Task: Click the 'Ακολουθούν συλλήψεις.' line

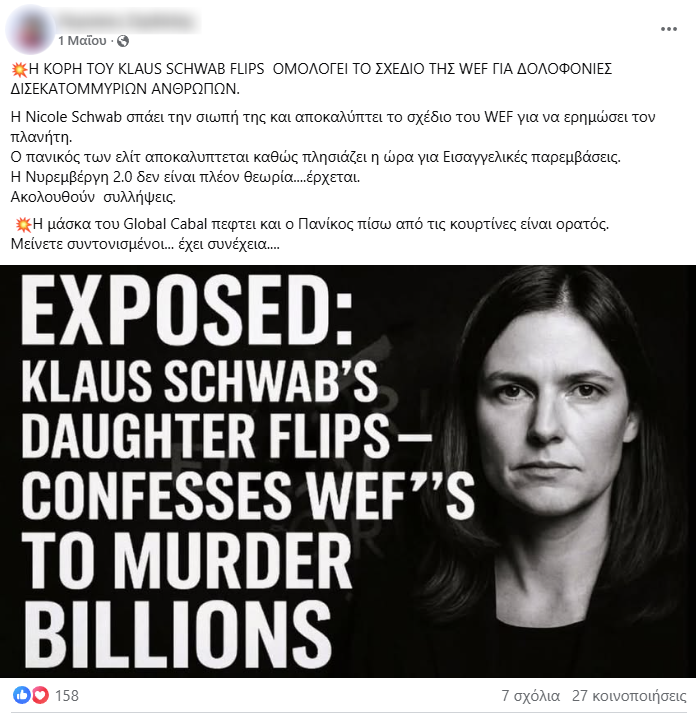Action: [93, 198]
